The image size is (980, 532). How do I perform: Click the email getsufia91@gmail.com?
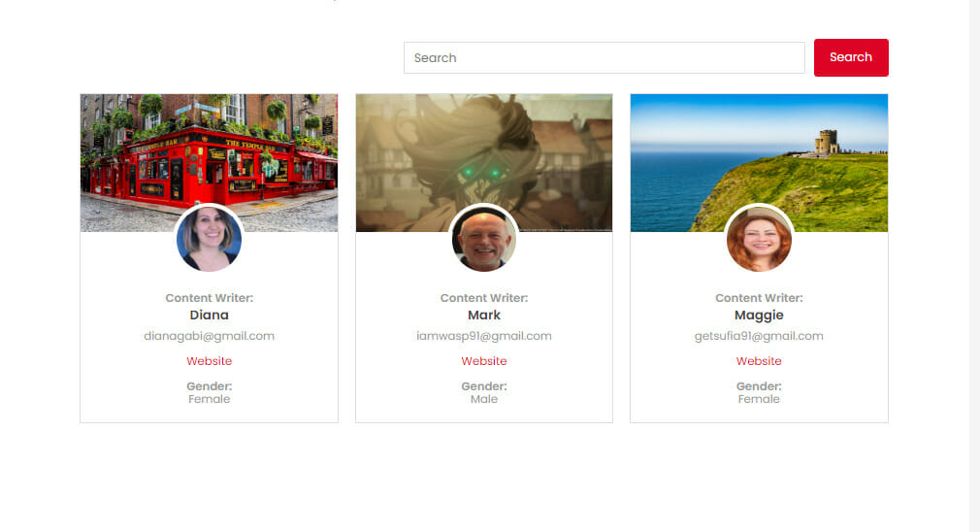point(759,336)
